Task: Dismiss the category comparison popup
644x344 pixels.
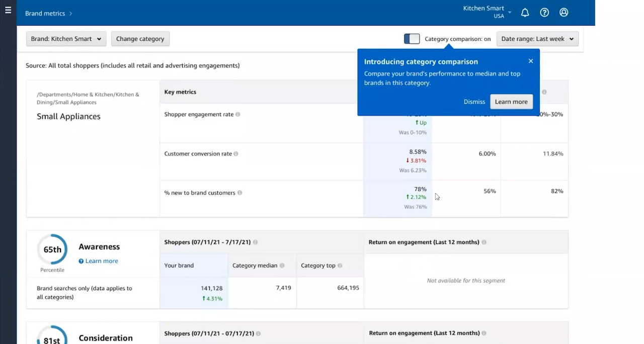Action: click(x=474, y=102)
